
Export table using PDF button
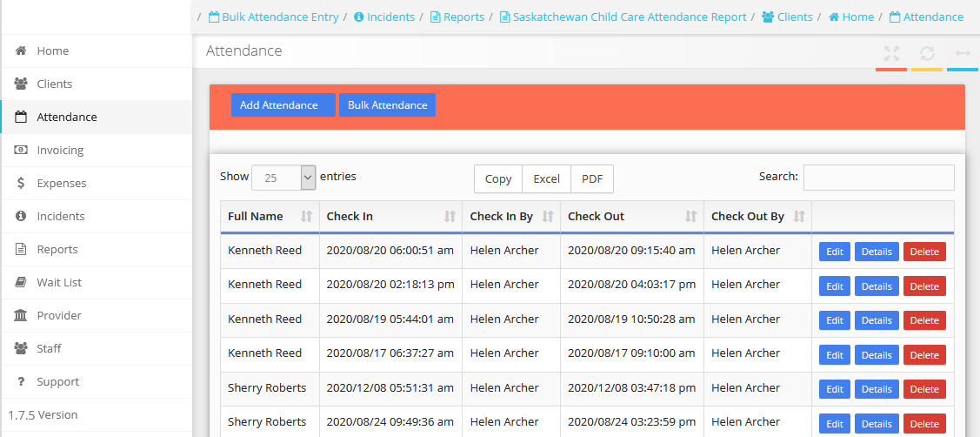(x=592, y=178)
